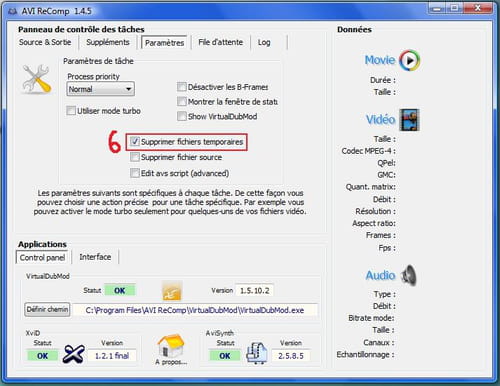Switch to the File d'attente tab
Screen dimensions: 500x386
tap(220, 42)
